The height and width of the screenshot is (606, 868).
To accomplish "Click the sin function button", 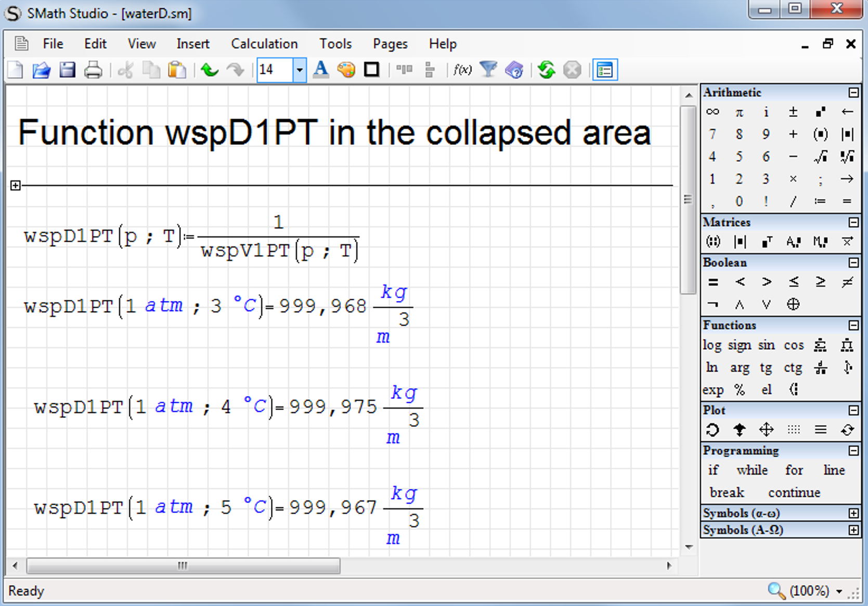I will click(767, 345).
